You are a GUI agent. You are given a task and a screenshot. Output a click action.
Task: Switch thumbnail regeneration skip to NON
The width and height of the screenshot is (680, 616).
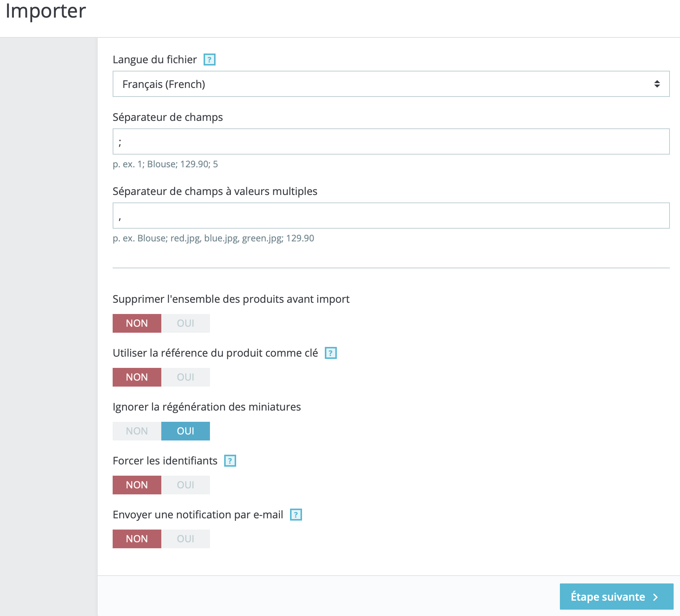pos(137,431)
